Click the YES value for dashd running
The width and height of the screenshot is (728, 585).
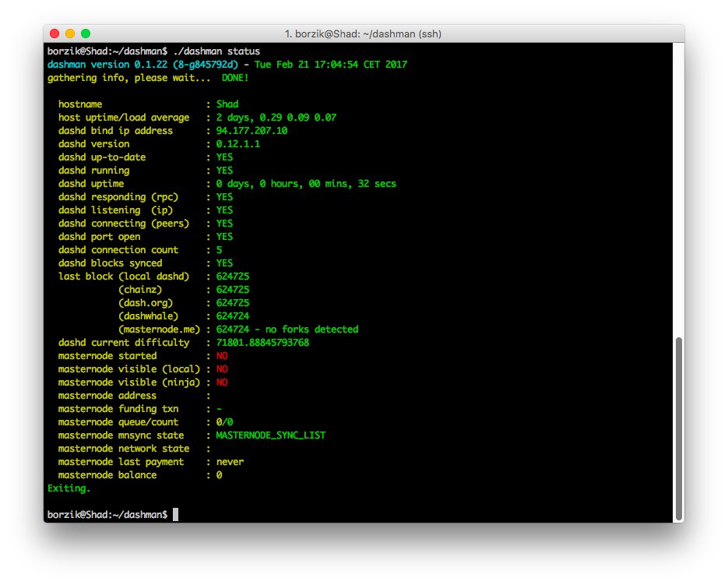(225, 171)
